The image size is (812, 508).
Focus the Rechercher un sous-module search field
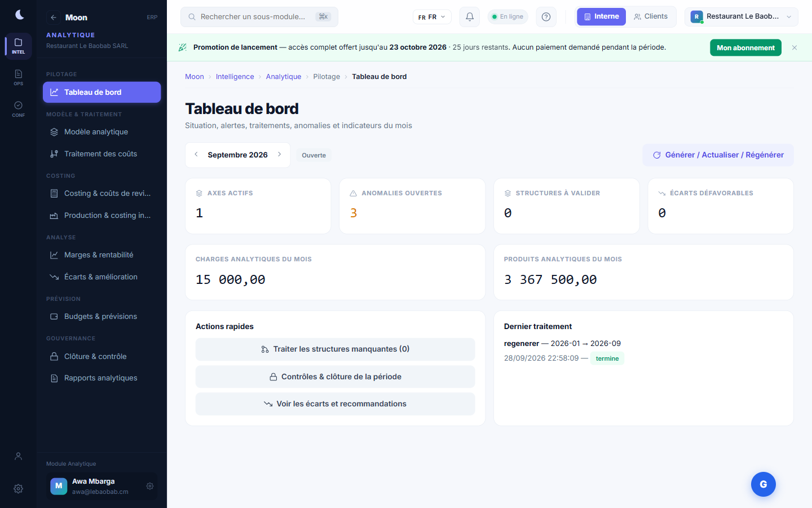(259, 17)
